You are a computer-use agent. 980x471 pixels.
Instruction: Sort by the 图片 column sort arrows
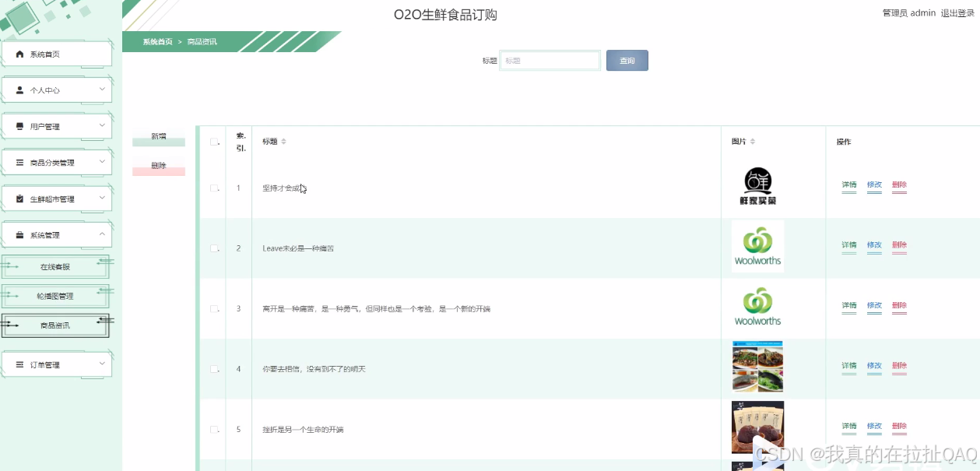[753, 142]
